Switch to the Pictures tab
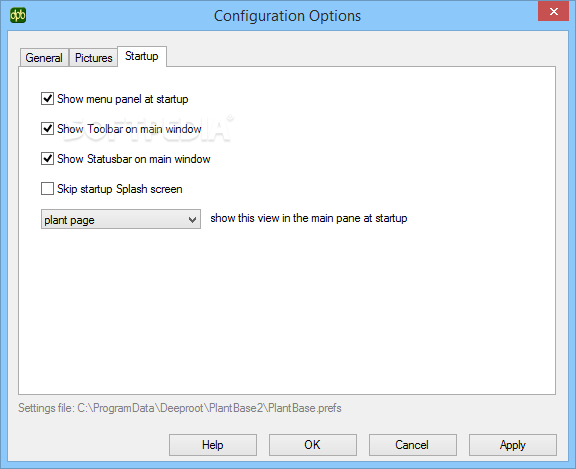Image resolution: width=576 pixels, height=469 pixels. coord(93,58)
